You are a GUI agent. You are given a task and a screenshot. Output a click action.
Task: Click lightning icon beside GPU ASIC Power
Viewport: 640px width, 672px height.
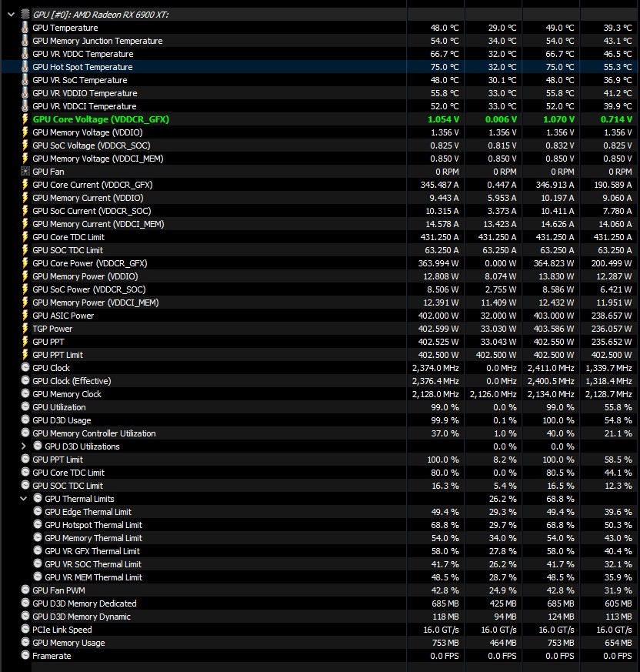pos(25,316)
